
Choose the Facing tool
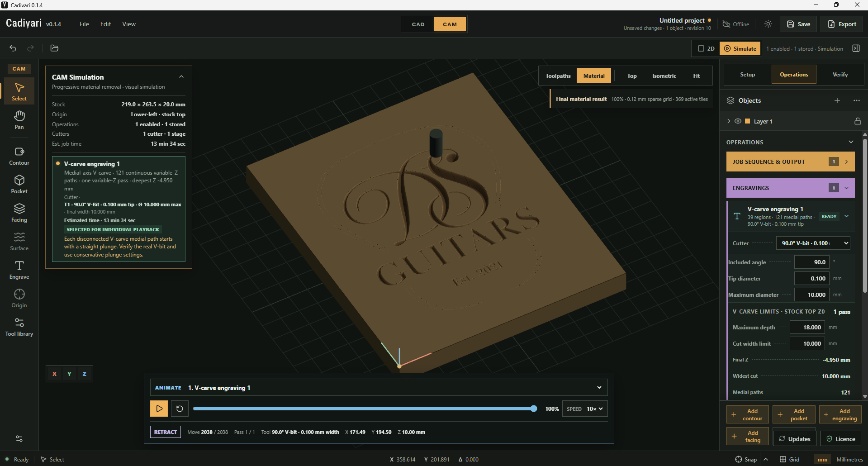(x=19, y=213)
